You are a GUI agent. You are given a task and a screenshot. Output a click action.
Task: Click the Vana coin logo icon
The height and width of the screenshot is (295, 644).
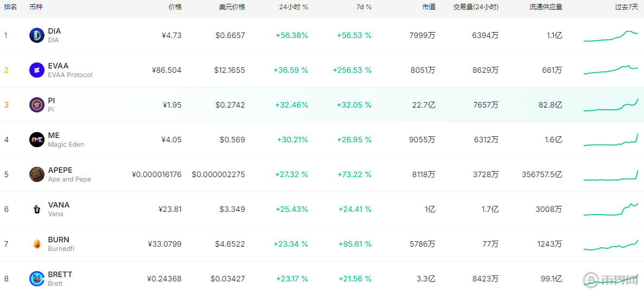(37, 209)
